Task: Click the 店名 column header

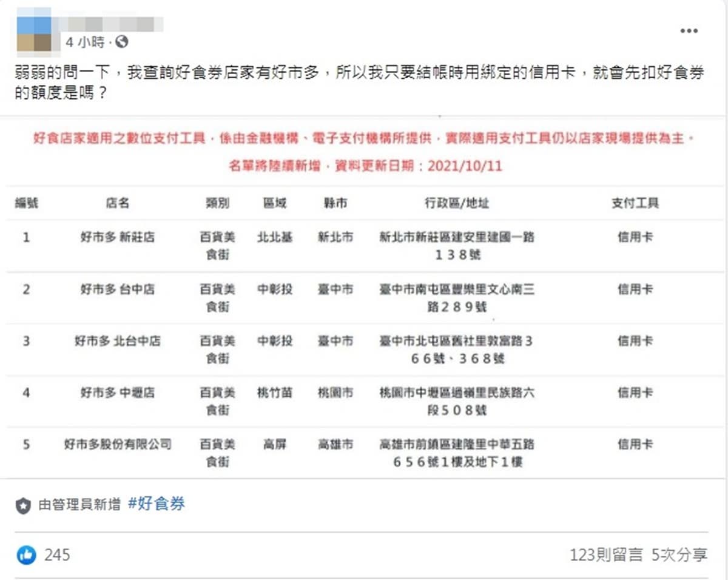Action: [118, 203]
